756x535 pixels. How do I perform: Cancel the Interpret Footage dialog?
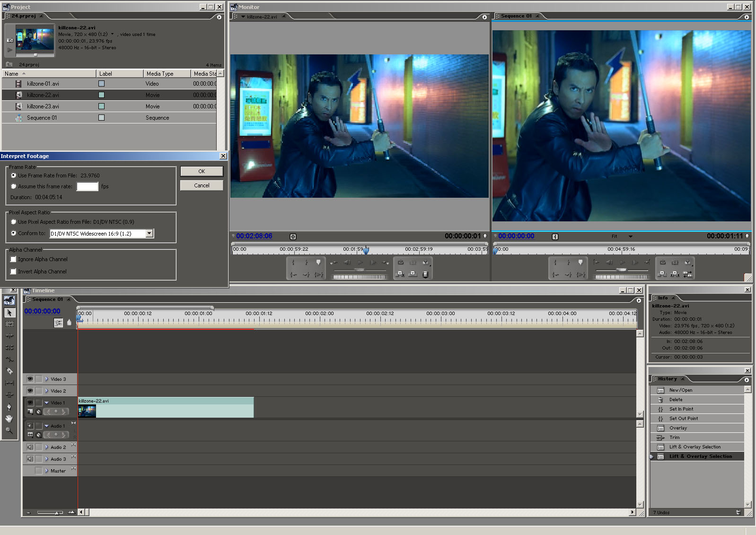coord(202,185)
